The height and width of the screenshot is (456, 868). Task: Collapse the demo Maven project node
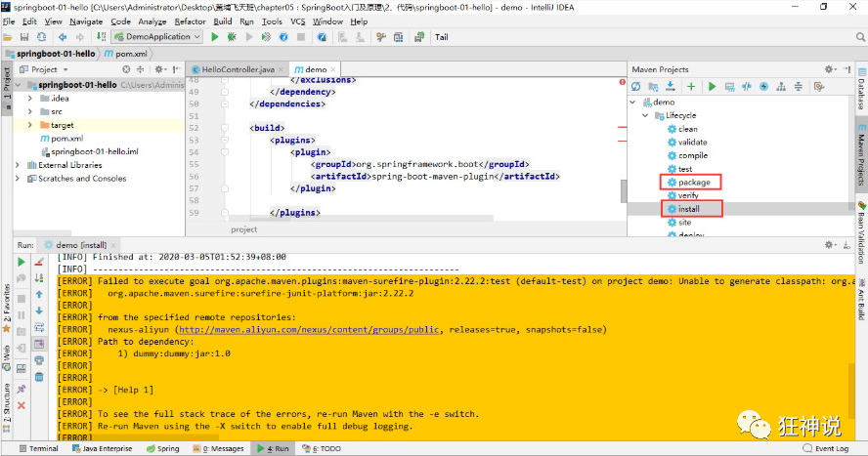[632, 103]
